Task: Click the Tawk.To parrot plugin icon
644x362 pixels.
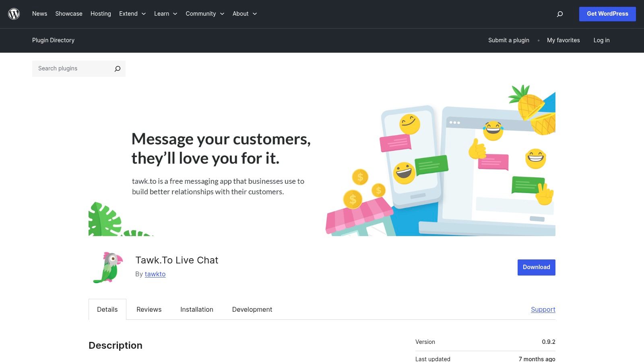Action: [x=108, y=267]
